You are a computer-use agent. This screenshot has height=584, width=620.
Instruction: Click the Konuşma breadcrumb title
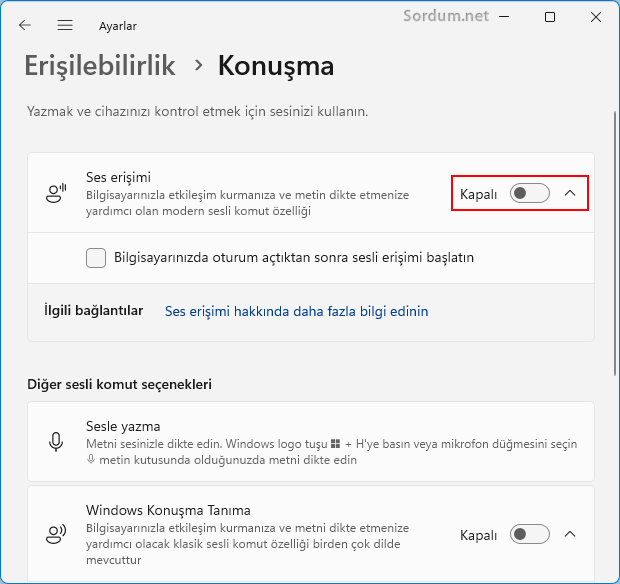[x=276, y=66]
